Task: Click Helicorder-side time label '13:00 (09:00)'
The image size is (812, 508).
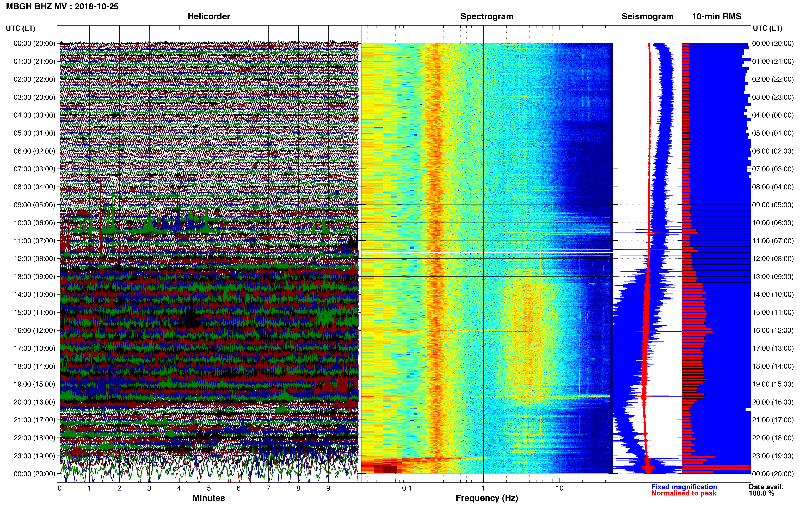Action: 34,277
